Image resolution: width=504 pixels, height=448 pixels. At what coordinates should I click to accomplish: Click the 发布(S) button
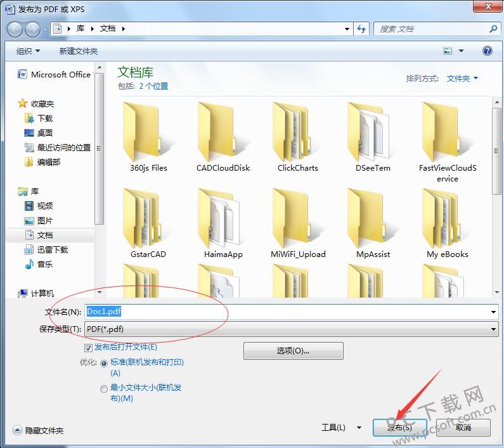tap(399, 428)
